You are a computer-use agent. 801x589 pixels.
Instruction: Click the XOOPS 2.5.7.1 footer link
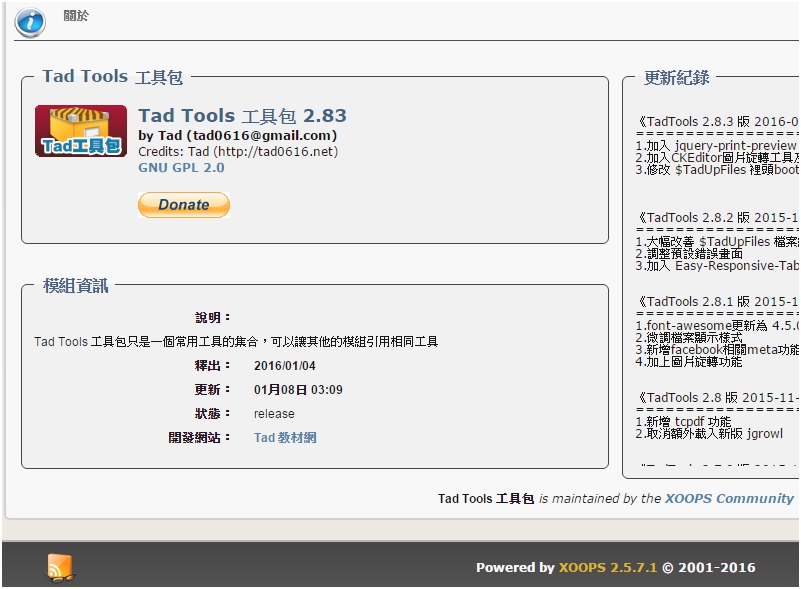pyautogui.click(x=607, y=568)
